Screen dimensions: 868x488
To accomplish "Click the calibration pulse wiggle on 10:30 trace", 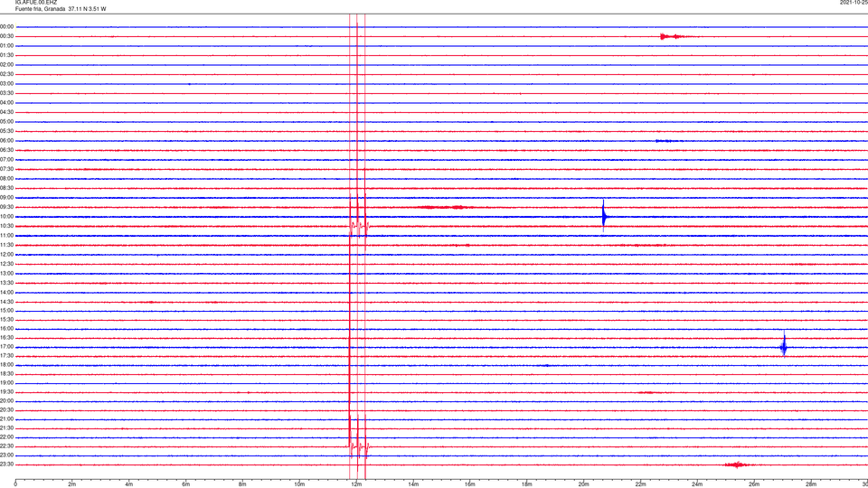I will pos(359,226).
